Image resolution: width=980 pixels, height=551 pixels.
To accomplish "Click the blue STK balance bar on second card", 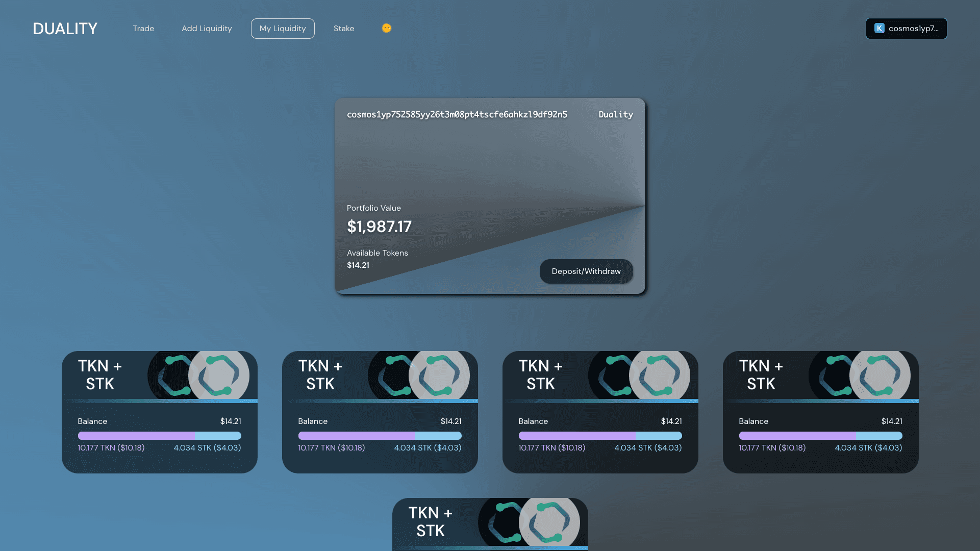I will point(438,436).
